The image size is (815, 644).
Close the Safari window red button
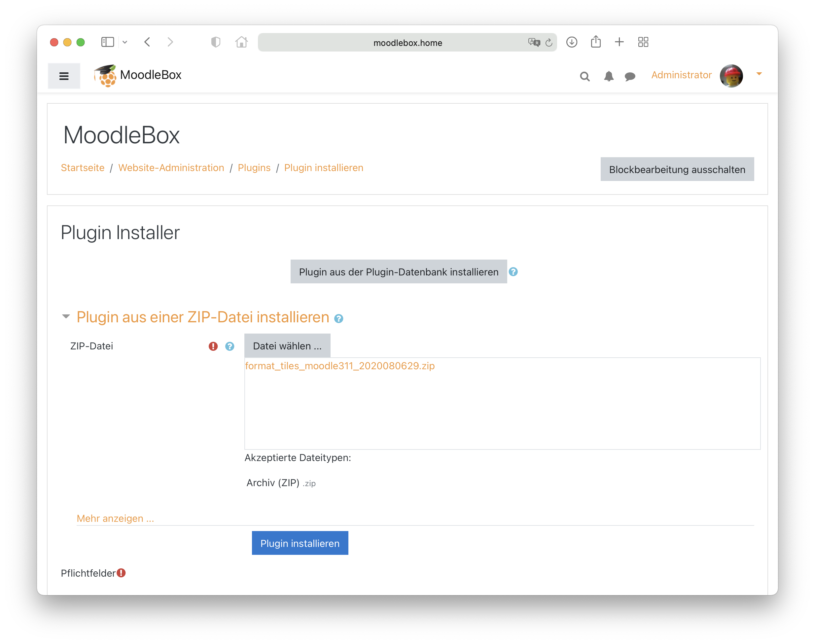coord(54,42)
